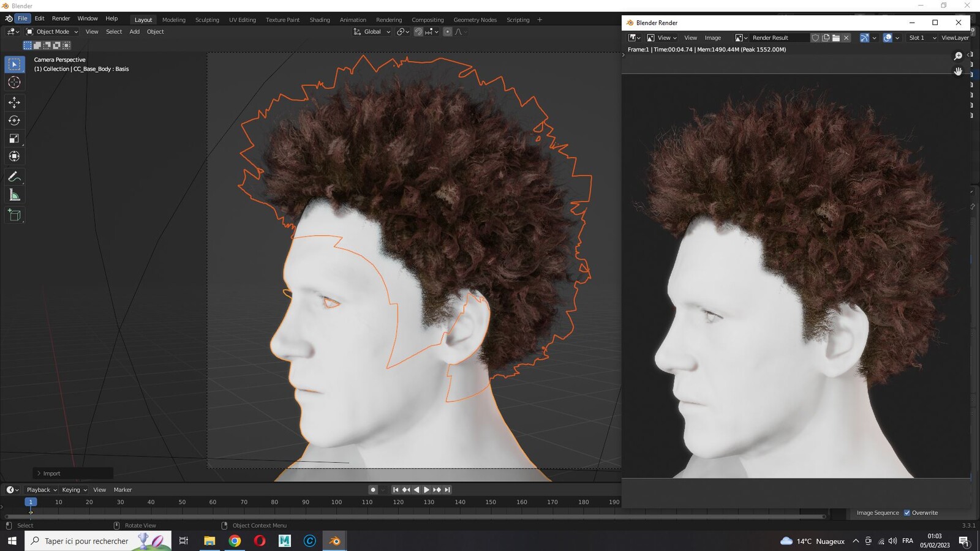This screenshot has width=980, height=551.
Task: Toggle the Overwrite checkbox
Action: point(907,513)
